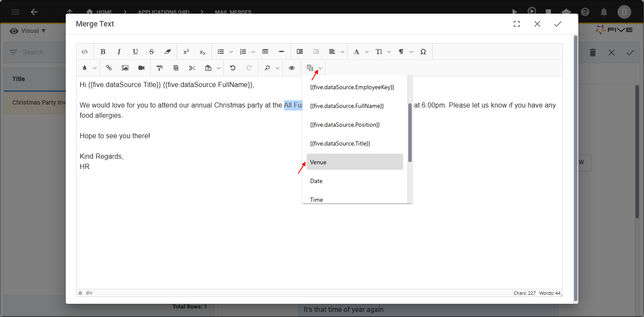Open the hamburger menu in background app
The height and width of the screenshot is (317, 644).
15,12
